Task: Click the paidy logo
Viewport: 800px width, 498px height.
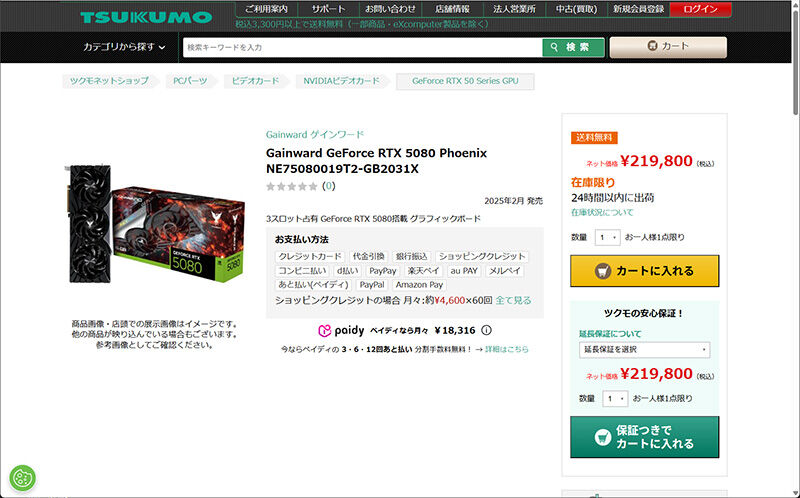Action: pos(341,331)
